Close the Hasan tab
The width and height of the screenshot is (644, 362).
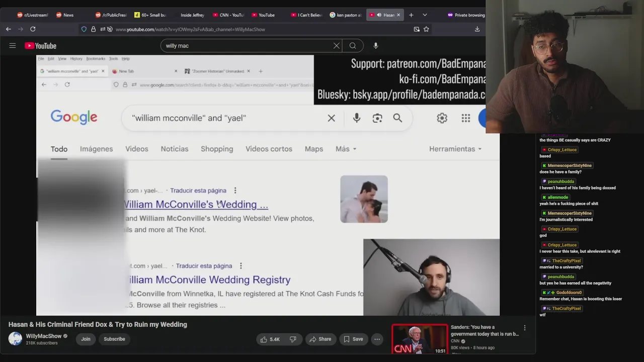398,15
